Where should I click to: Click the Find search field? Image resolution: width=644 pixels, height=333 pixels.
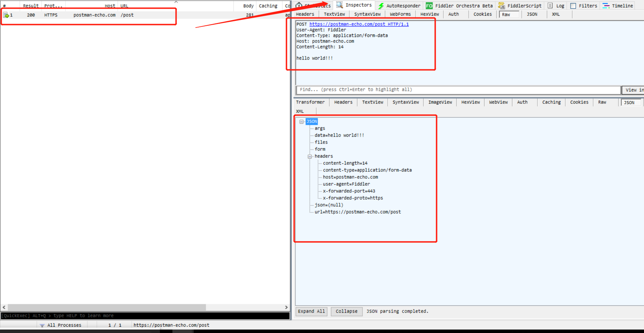[458, 90]
